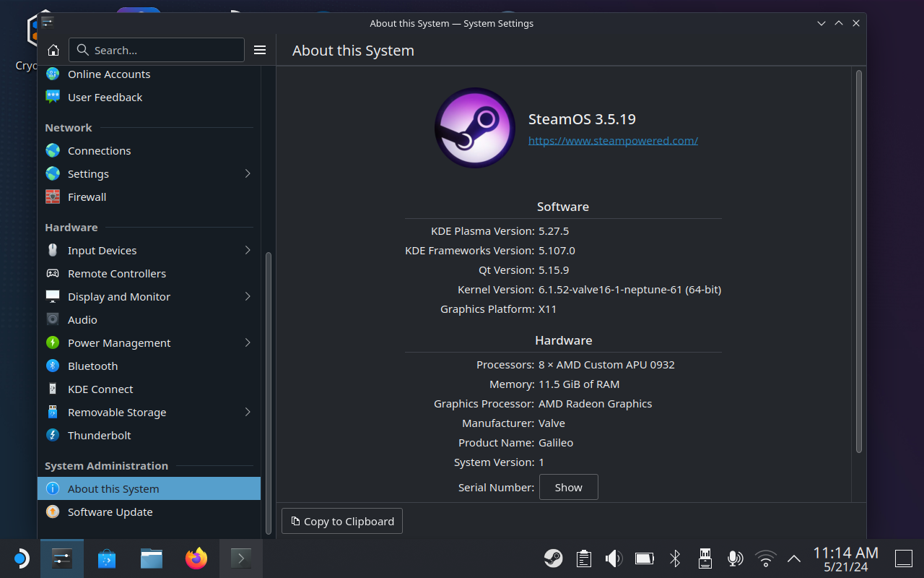This screenshot has width=924, height=578.
Task: Open the Bluetooth tray icon
Action: (x=675, y=558)
